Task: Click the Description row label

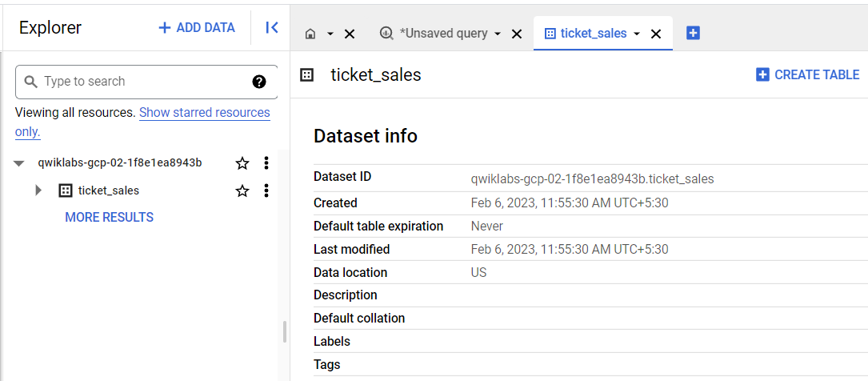Action: coord(346,295)
